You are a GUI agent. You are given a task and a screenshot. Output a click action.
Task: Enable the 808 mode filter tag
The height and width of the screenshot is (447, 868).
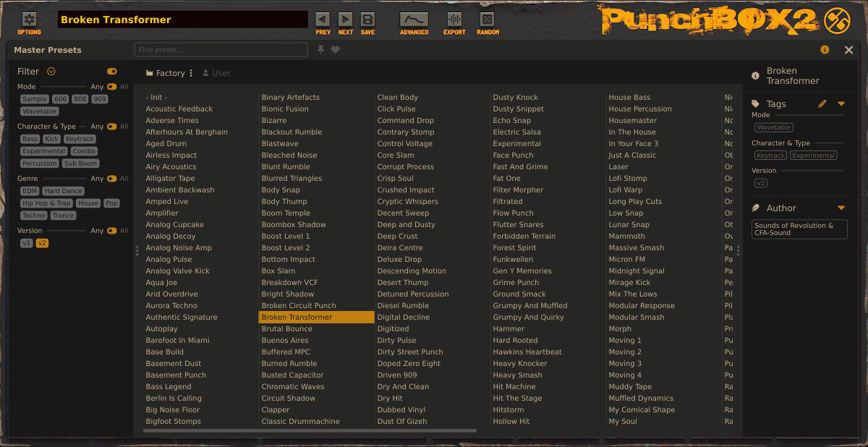(80, 99)
